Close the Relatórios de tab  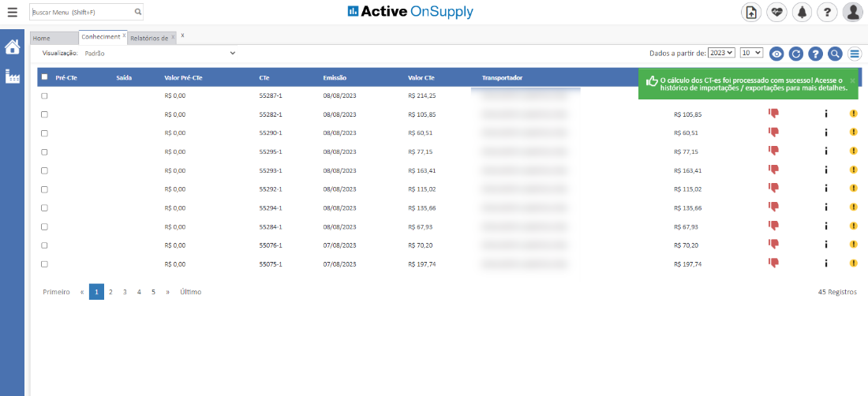click(x=173, y=37)
